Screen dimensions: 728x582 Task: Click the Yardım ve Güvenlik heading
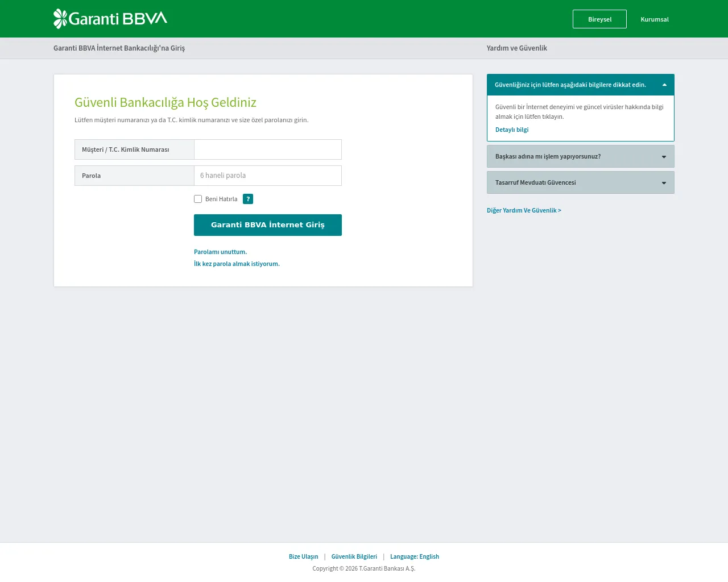coord(517,48)
